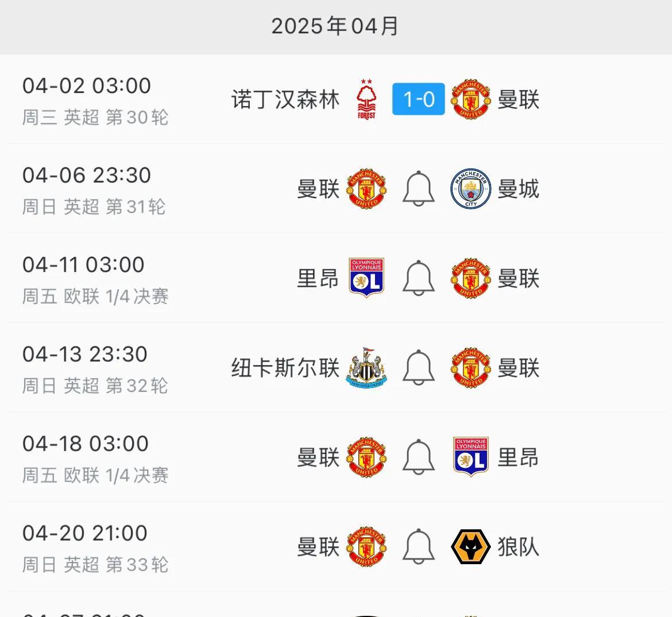This screenshot has width=672, height=617.
Task: Open the 狼队 team name
Action: click(x=518, y=547)
